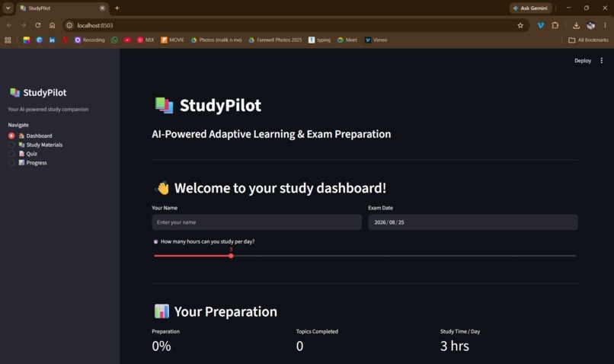614x364 pixels.
Task: Click the Ask Gemini button
Action: (x=531, y=8)
